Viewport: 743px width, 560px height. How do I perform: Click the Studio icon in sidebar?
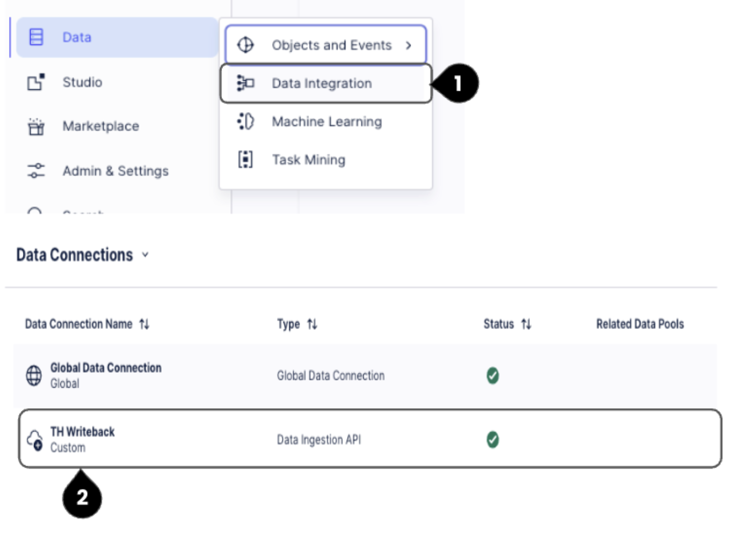(x=36, y=83)
